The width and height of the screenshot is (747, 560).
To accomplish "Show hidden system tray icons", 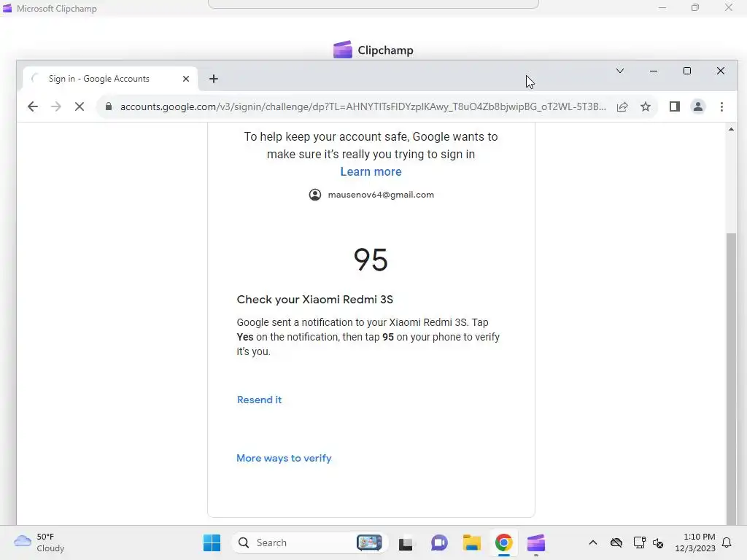I will 592,542.
